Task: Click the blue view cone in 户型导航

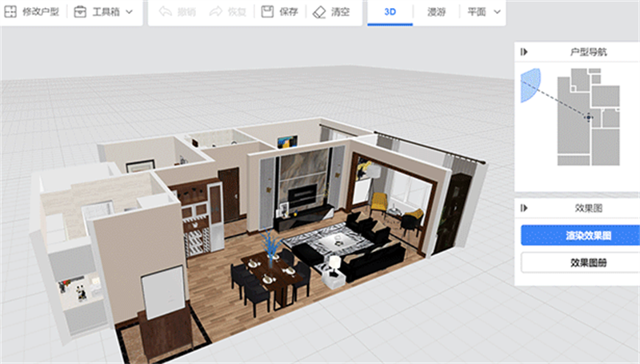Action: point(530,85)
